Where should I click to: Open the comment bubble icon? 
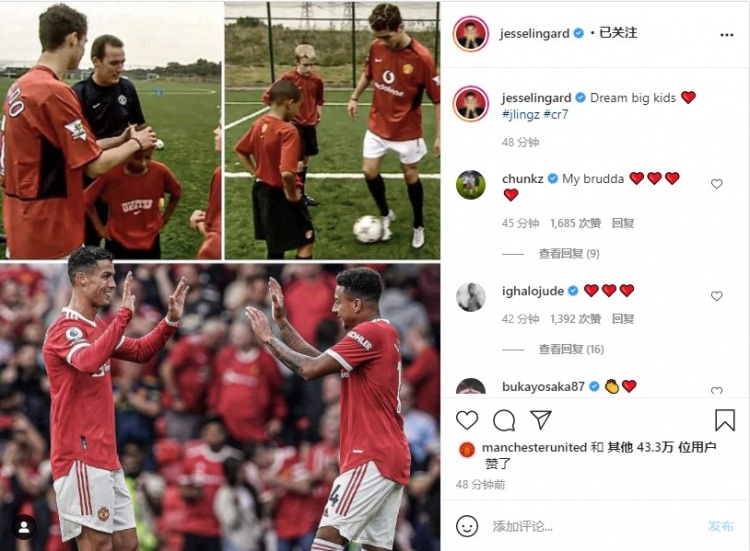coord(504,420)
